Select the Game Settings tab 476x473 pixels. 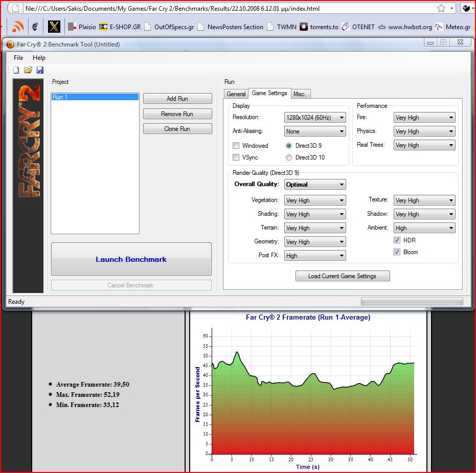point(269,93)
